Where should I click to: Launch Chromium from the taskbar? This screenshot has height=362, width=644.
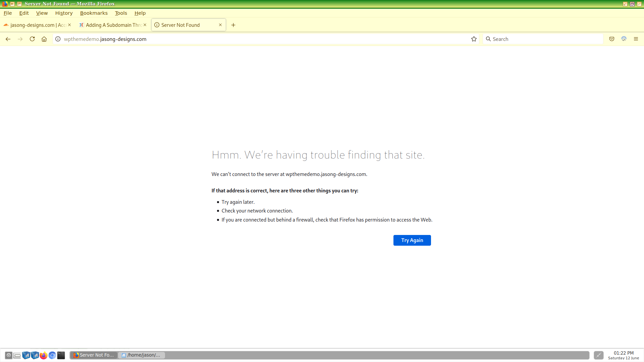(52, 355)
